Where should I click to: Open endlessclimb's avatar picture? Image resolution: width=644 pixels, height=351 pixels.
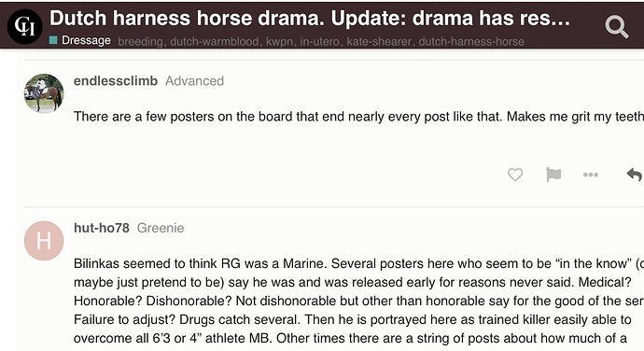(44, 93)
